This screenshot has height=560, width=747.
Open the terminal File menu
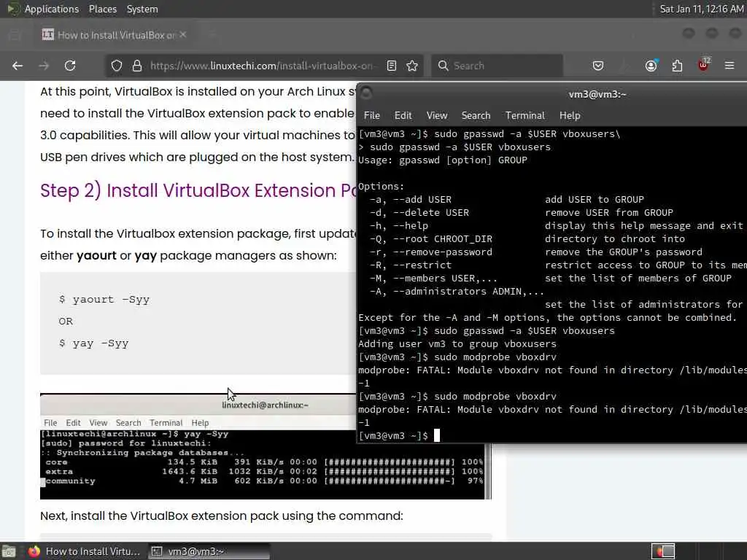point(371,115)
